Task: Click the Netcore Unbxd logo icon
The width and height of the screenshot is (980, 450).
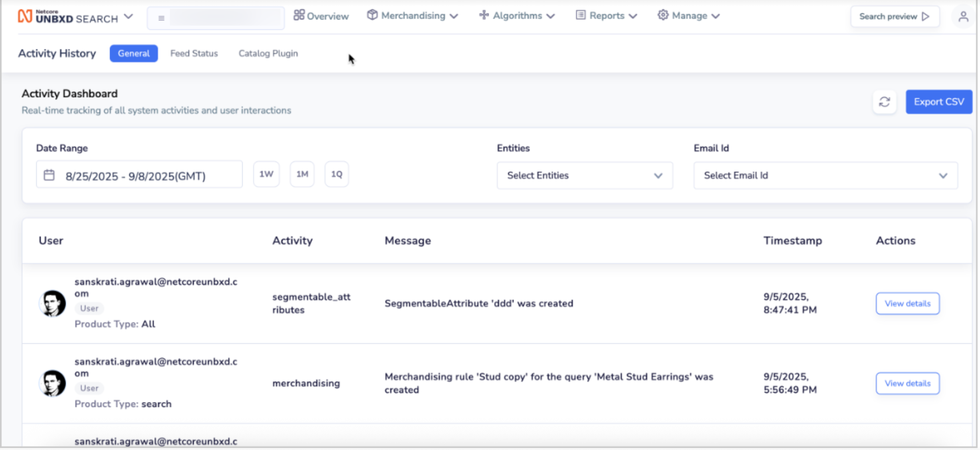Action: [x=25, y=16]
